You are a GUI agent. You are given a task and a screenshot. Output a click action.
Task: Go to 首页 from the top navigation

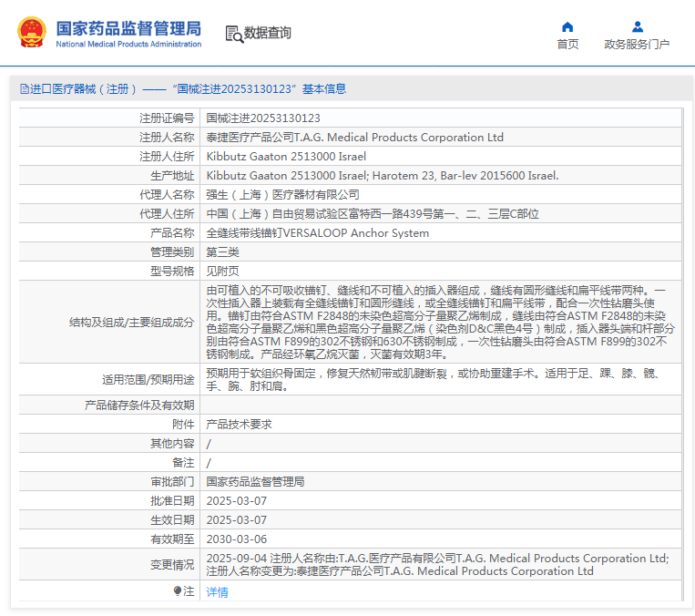tap(567, 45)
